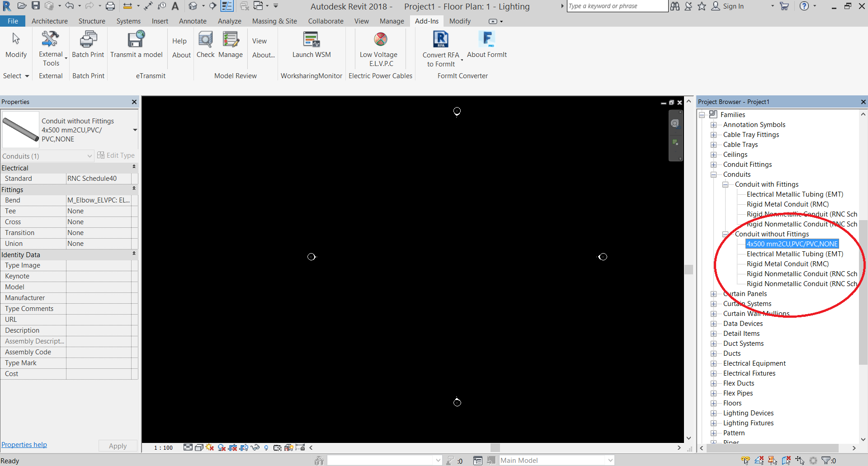Open the conduit Type Selector dropdown
The width and height of the screenshot is (868, 466).
pyautogui.click(x=135, y=130)
